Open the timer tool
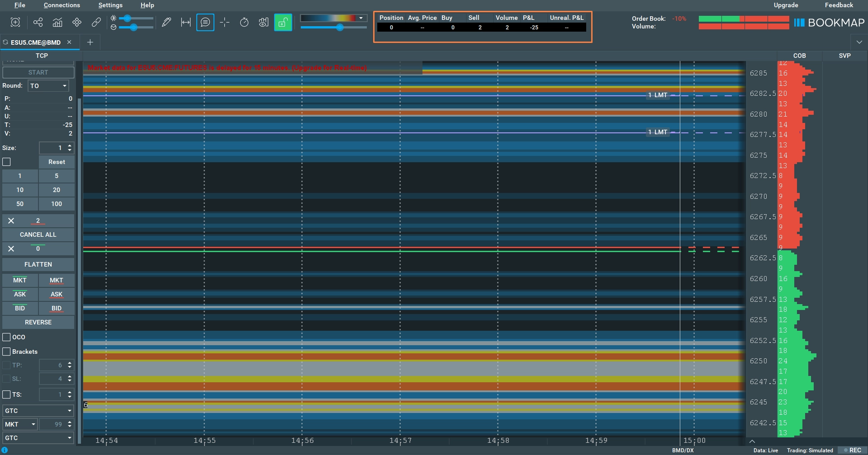This screenshot has height=455, width=868. (244, 22)
